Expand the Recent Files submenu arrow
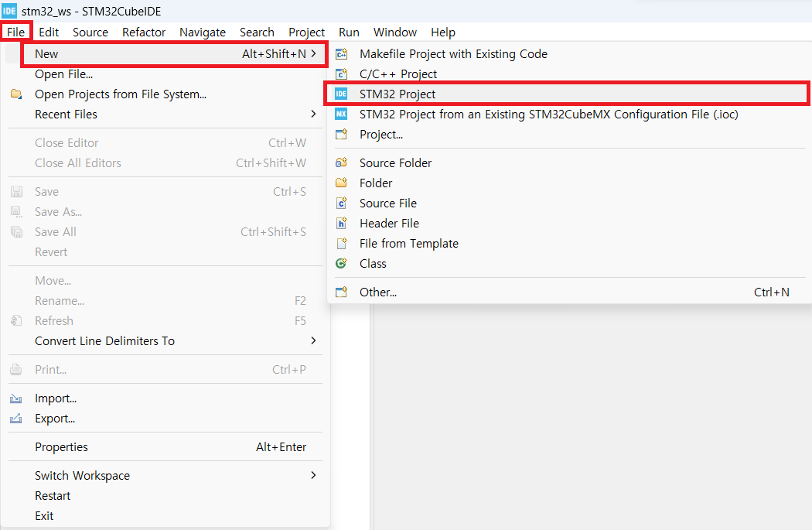Image resolution: width=812 pixels, height=530 pixels. (313, 114)
